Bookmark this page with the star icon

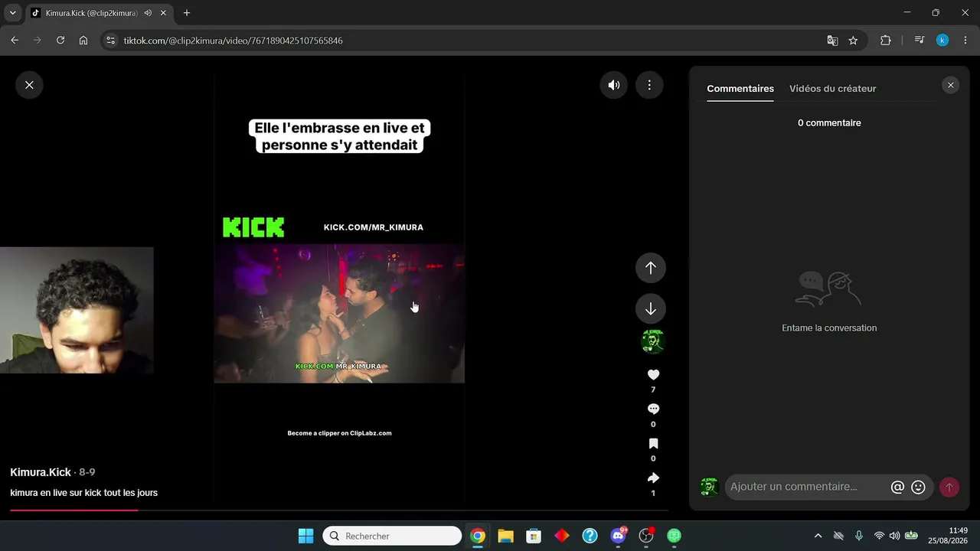point(853,41)
